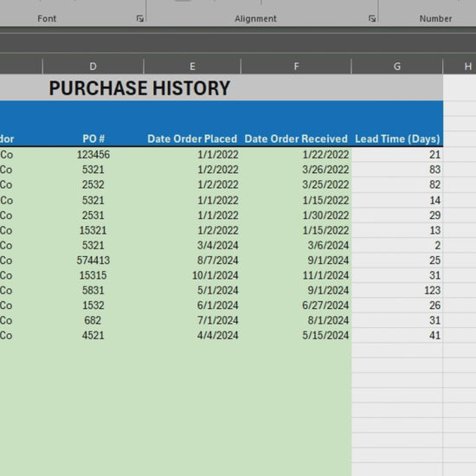
Task: Select column E header
Action: [x=192, y=66]
